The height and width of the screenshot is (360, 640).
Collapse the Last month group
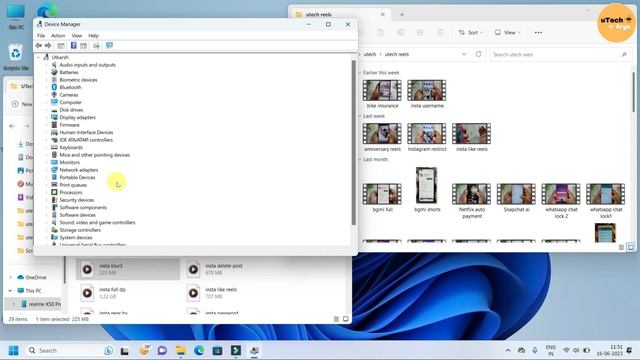click(360, 160)
